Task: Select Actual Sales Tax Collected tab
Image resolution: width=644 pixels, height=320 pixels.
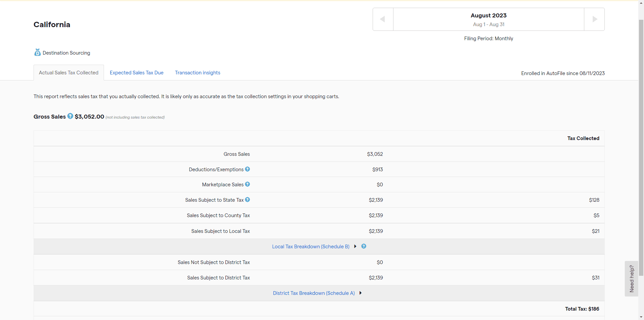Action: point(69,73)
